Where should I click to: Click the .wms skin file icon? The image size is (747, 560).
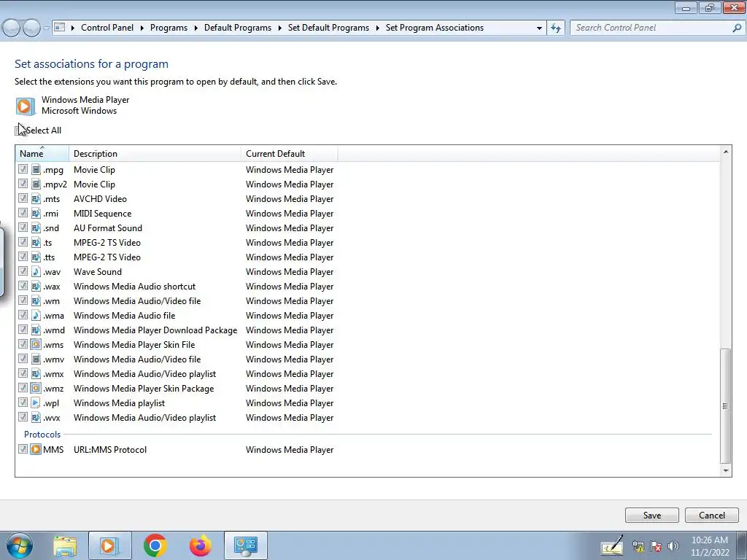point(36,345)
